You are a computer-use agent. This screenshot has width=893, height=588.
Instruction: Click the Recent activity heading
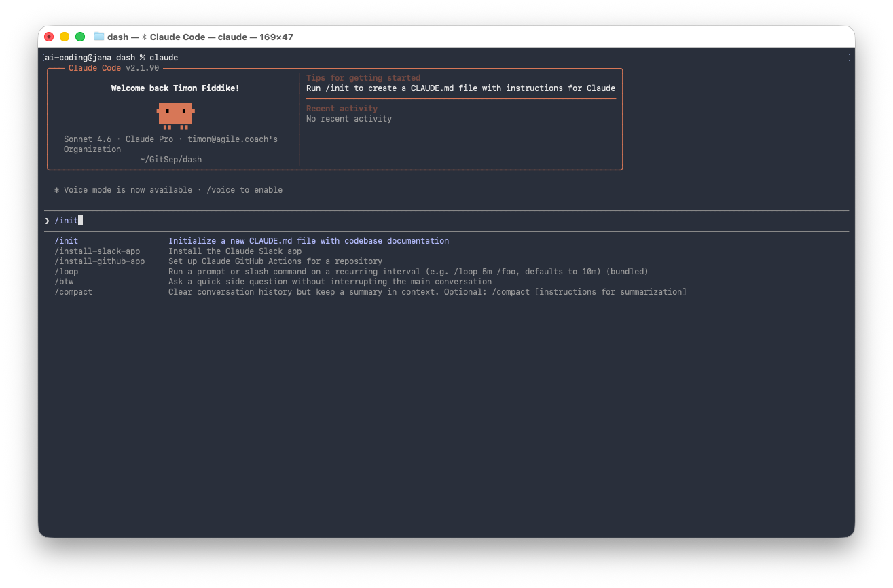tap(342, 109)
